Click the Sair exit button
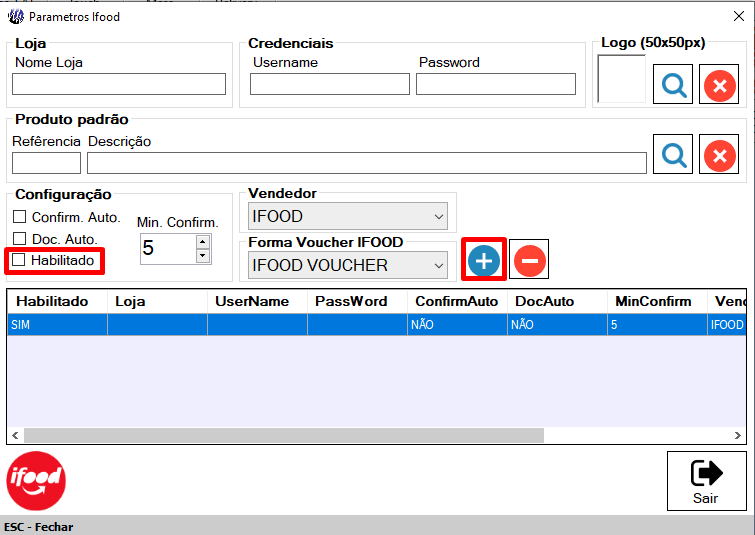Viewport: 755px width, 535px height. pyautogui.click(x=706, y=481)
